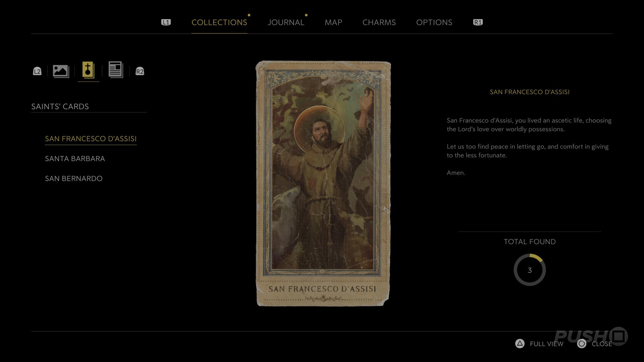Go to the Charms tab
The height and width of the screenshot is (362, 644).
click(x=379, y=22)
